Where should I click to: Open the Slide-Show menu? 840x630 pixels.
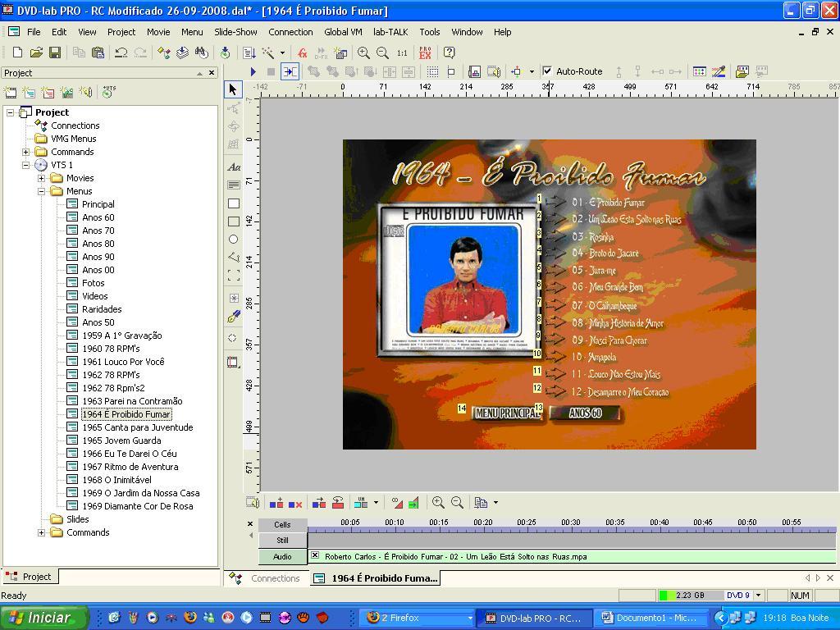pyautogui.click(x=235, y=32)
